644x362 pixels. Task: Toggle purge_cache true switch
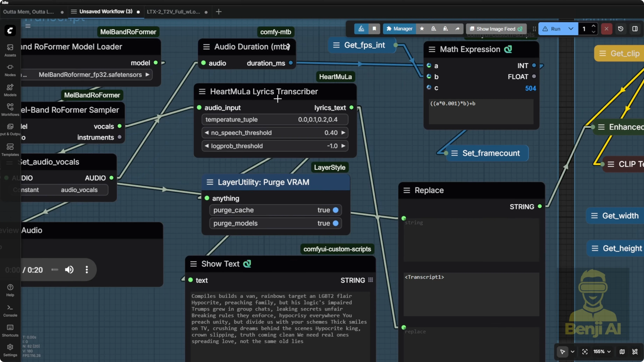pos(335,210)
